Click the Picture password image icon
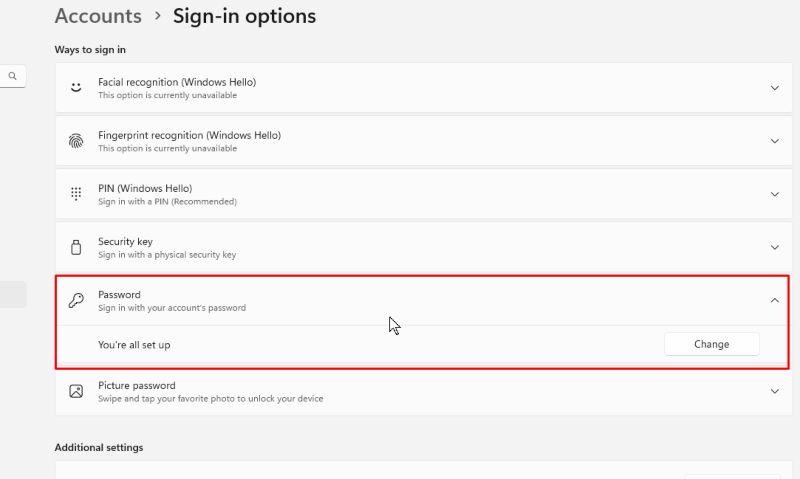Image resolution: width=800 pixels, height=479 pixels. point(76,391)
